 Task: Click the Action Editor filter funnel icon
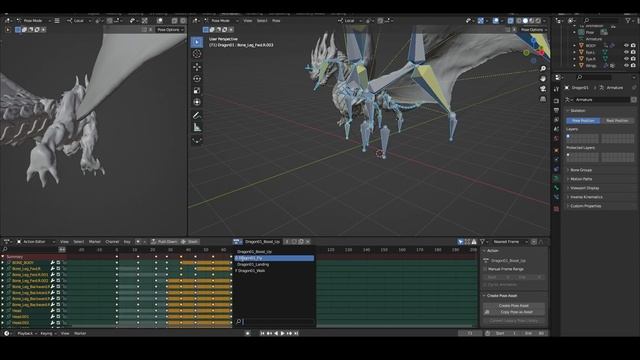(x=482, y=242)
